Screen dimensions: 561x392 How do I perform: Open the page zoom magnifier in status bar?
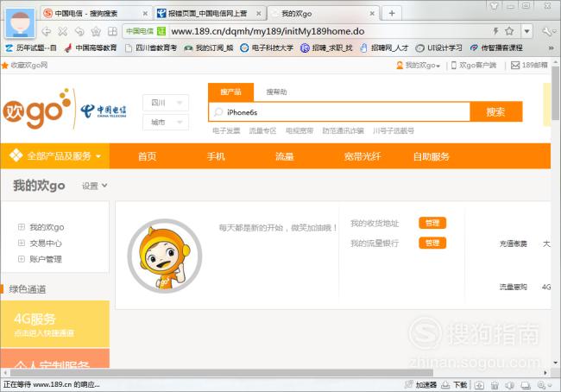pyautogui.click(x=545, y=385)
